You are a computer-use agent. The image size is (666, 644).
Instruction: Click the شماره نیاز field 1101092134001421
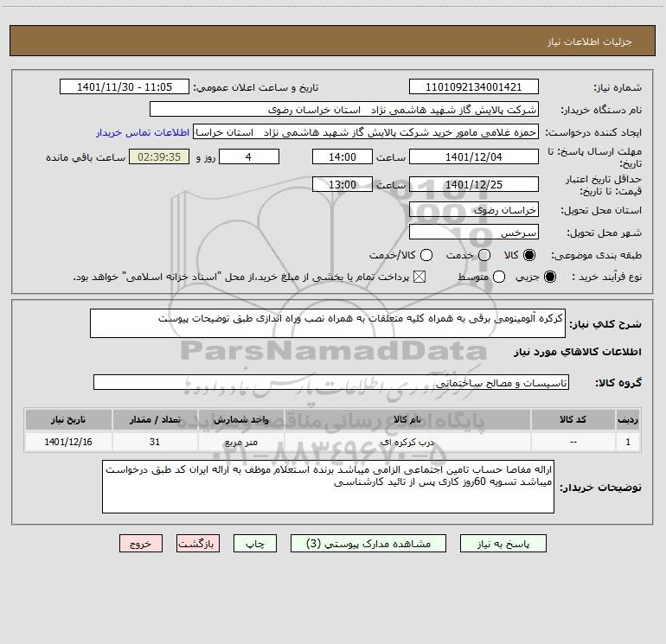pos(474,86)
